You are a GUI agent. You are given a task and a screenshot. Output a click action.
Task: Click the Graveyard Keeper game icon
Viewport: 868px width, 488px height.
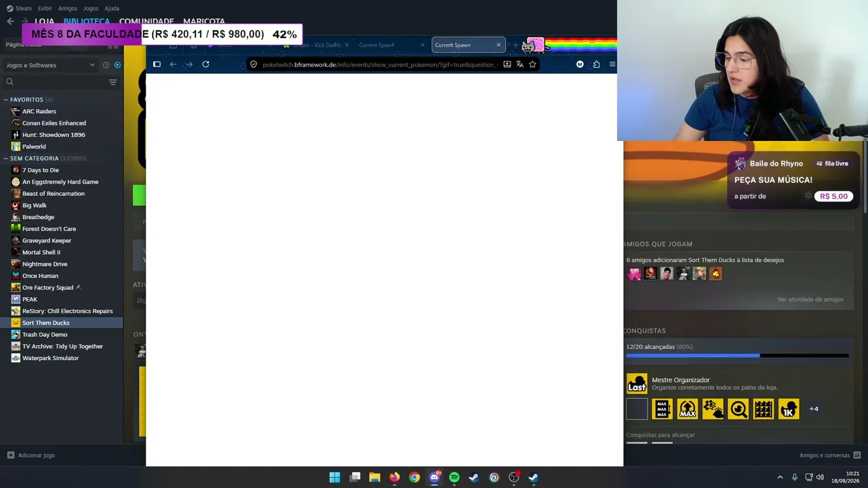click(x=16, y=241)
